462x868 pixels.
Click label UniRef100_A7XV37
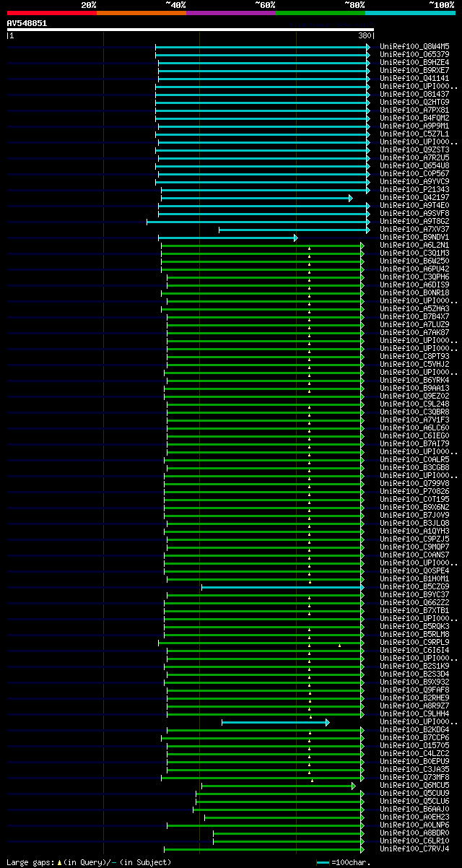(415, 229)
